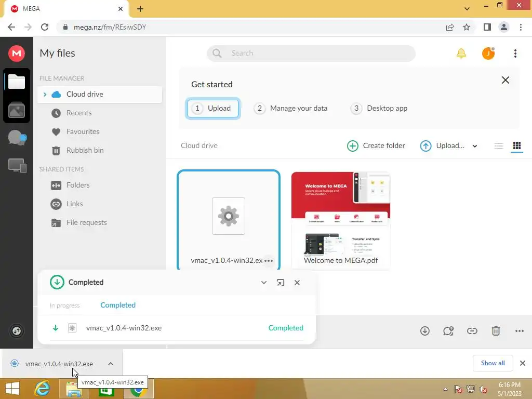
Task: Open the transfers panel in a full page
Action: pos(280,283)
